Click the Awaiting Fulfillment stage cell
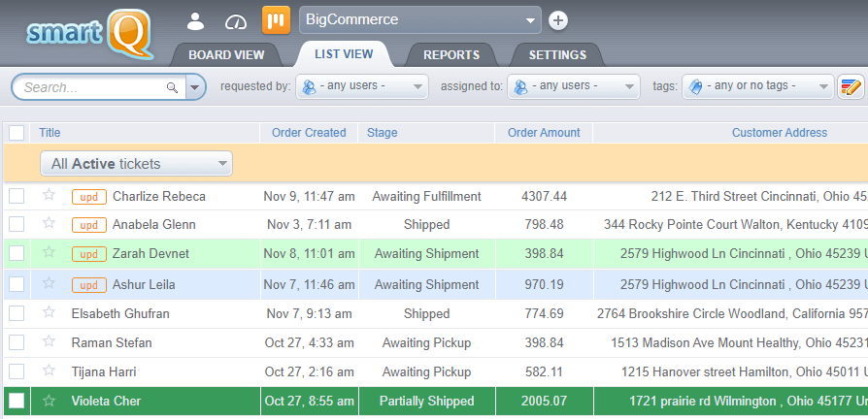This screenshot has height=419, width=868. coord(427,196)
